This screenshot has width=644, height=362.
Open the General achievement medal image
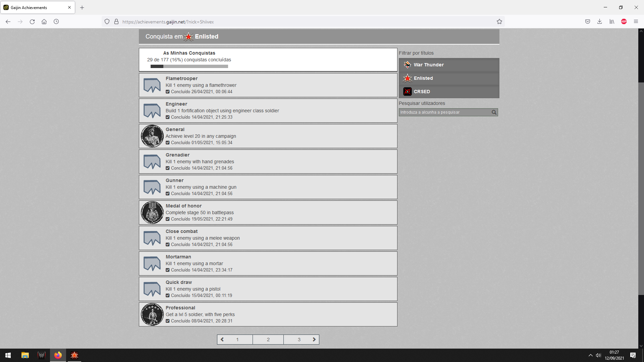pos(152,136)
